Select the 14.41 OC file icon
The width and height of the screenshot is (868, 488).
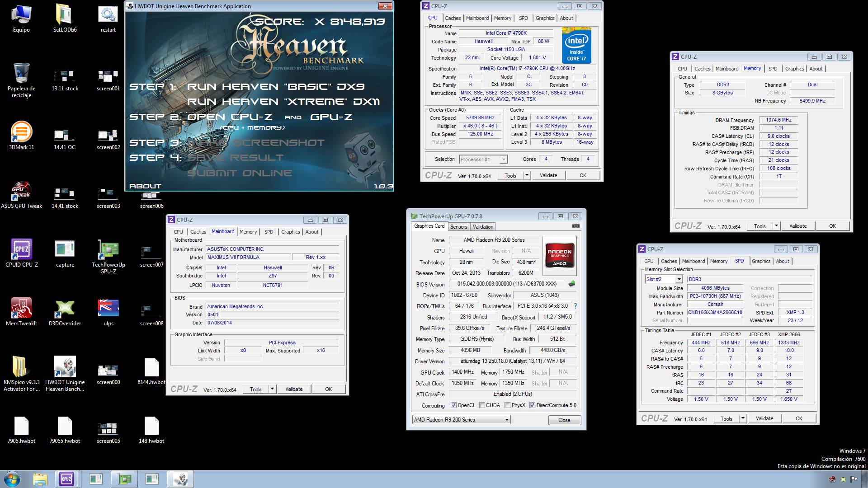[x=65, y=139]
